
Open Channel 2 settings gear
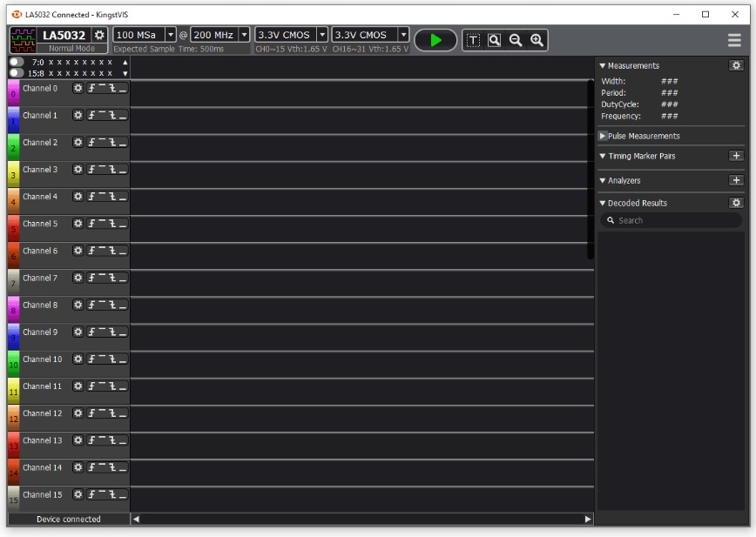tap(78, 142)
